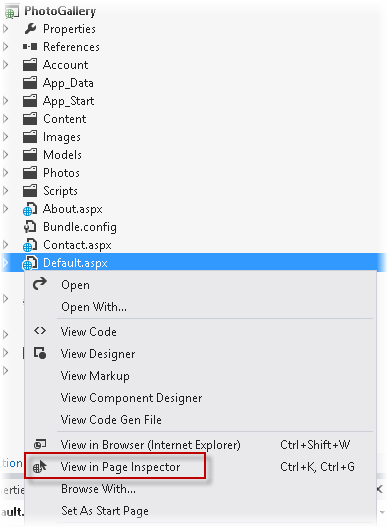This screenshot has height=528, width=388.
Task: Expand the Scripts folder
Action: tap(5, 191)
